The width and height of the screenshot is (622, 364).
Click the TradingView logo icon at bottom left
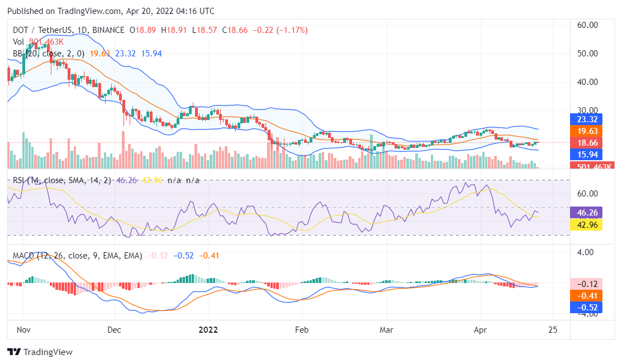point(14,352)
